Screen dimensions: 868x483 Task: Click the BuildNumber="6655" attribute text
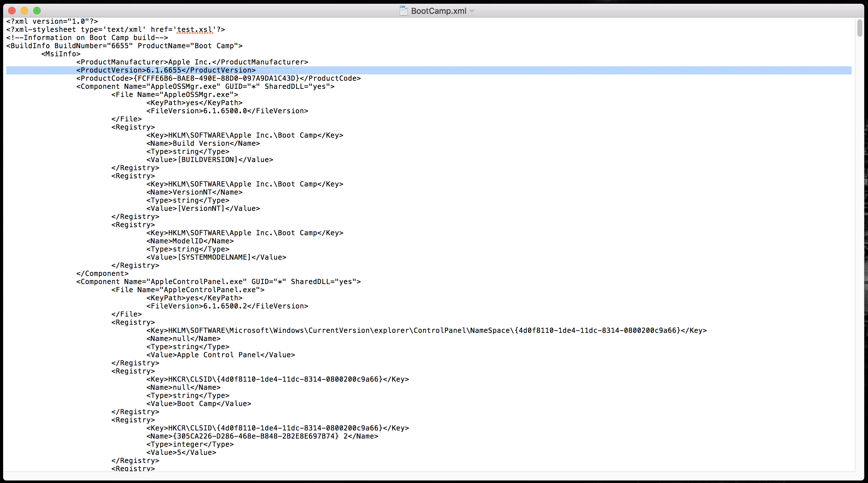[94, 46]
